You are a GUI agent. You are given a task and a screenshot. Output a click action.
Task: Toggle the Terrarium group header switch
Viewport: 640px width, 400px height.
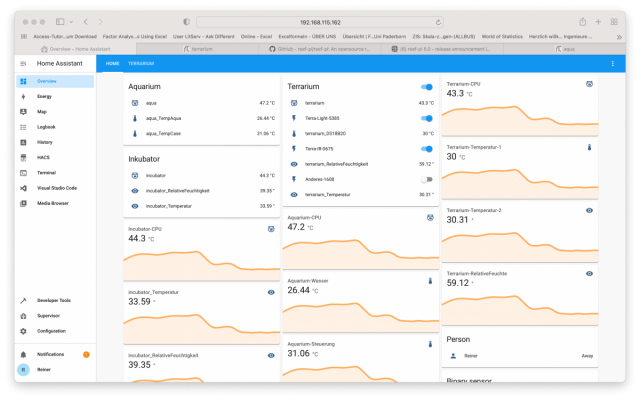427,87
